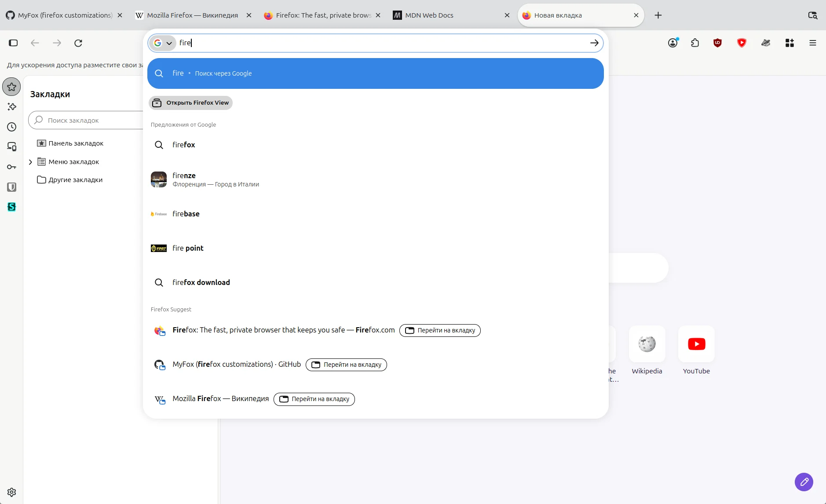Open the list all tabs search icon
Viewport: 826px width, 504px height.
[812, 15]
